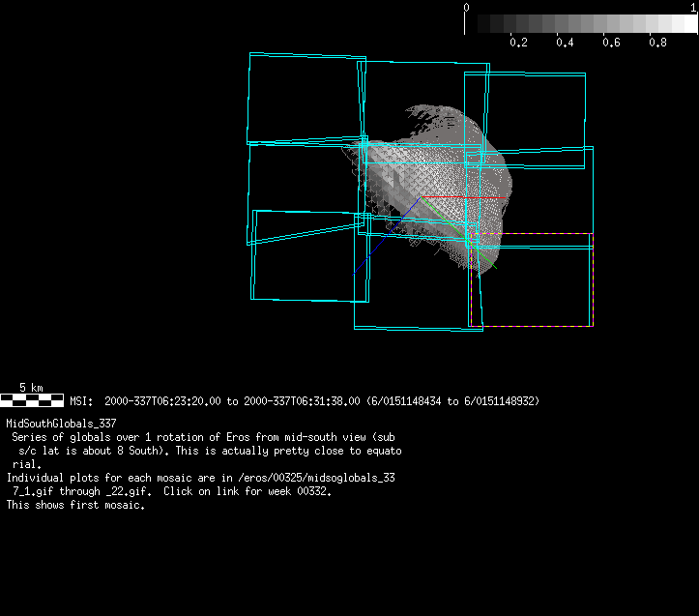Image resolution: width=699 pixels, height=616 pixels.
Task: Click the 0.2 tick label on the colorbar
Action: point(518,43)
